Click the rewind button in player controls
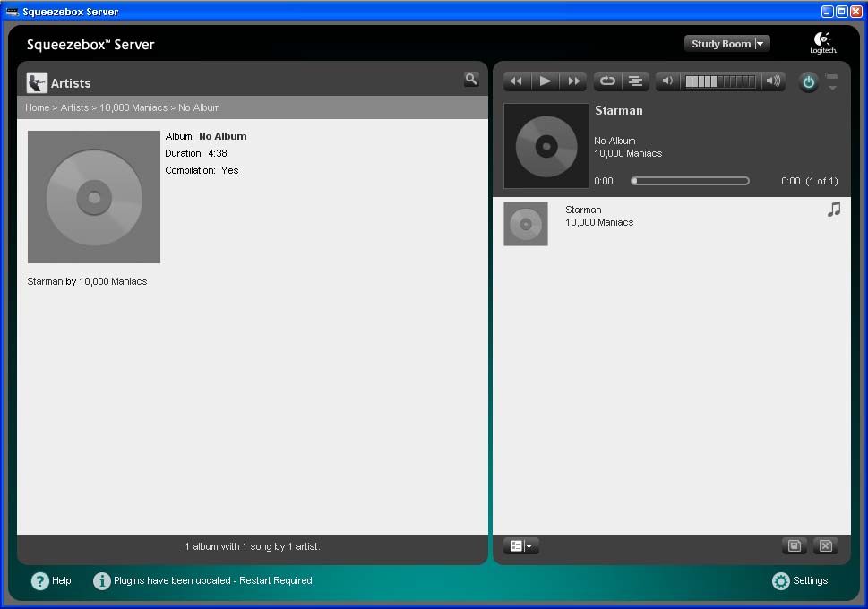 pyautogui.click(x=516, y=81)
